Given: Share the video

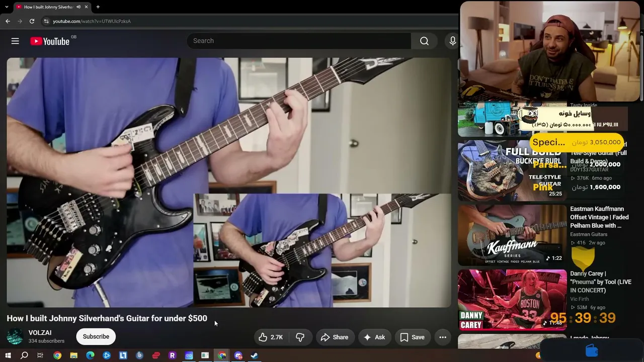Looking at the screenshot, I should tap(334, 337).
